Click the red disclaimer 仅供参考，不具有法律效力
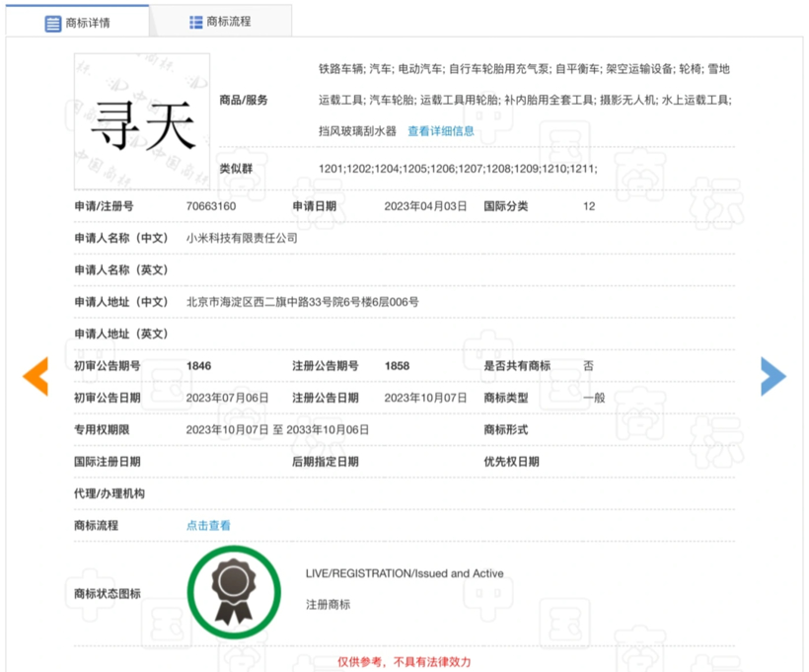Image resolution: width=809 pixels, height=672 pixels. (404, 662)
